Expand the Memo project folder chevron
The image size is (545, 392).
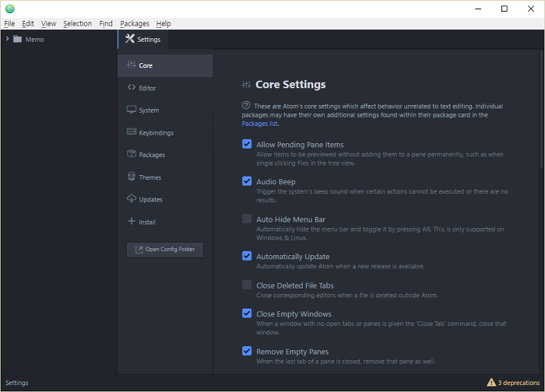click(x=7, y=39)
